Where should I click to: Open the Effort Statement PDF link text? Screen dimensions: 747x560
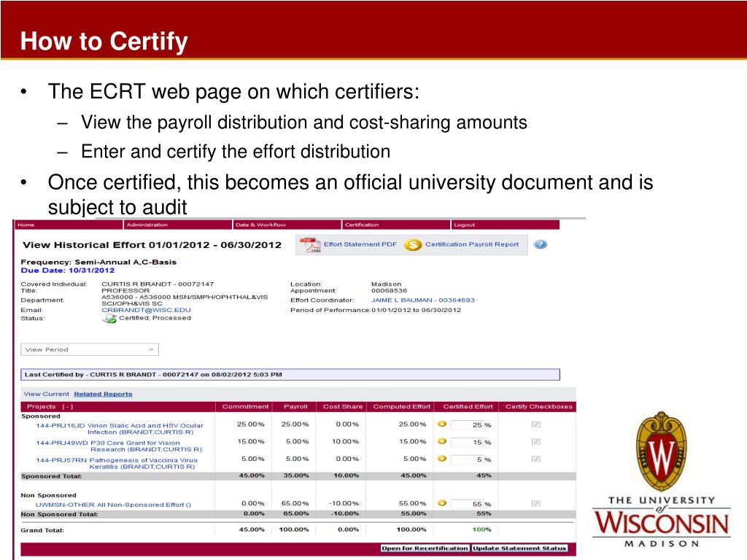pyautogui.click(x=360, y=244)
